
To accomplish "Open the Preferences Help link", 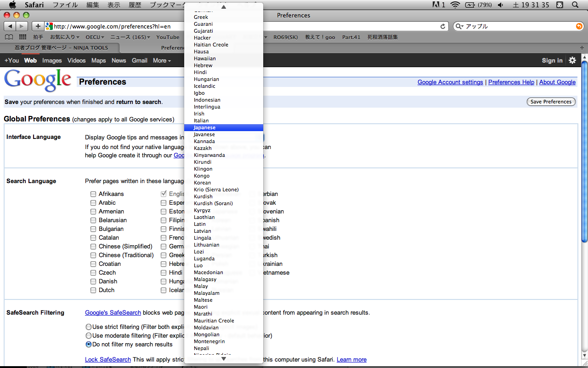I will 511,82.
